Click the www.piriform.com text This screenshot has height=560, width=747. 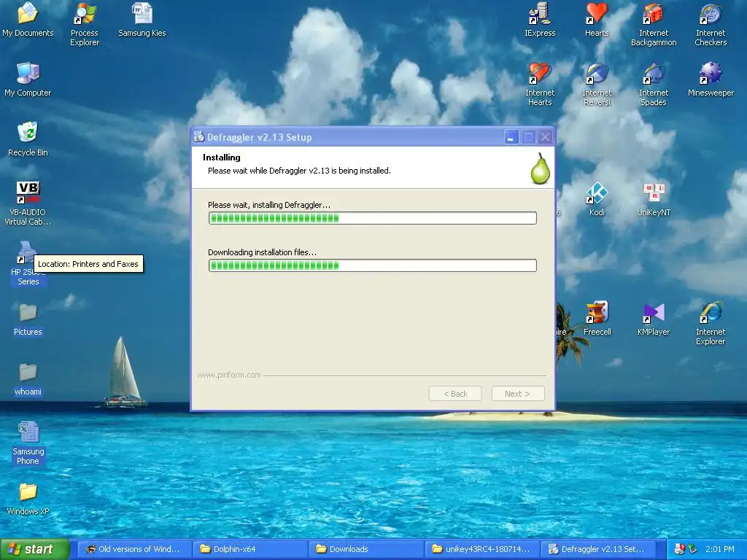[x=228, y=375]
